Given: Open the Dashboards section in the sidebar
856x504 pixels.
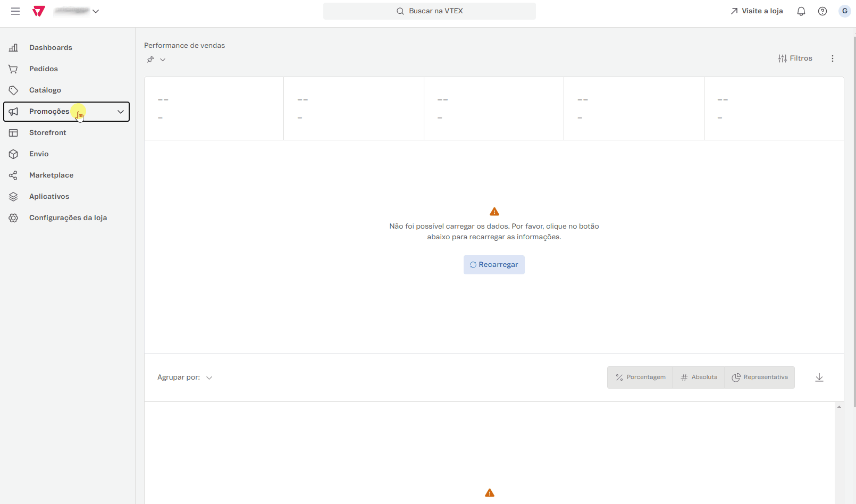Looking at the screenshot, I should point(51,47).
